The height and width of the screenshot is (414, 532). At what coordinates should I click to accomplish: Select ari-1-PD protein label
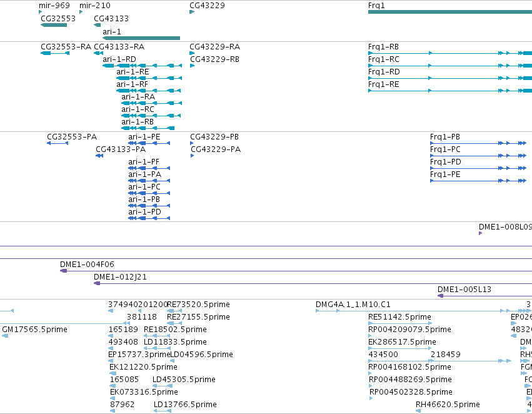coord(145,212)
